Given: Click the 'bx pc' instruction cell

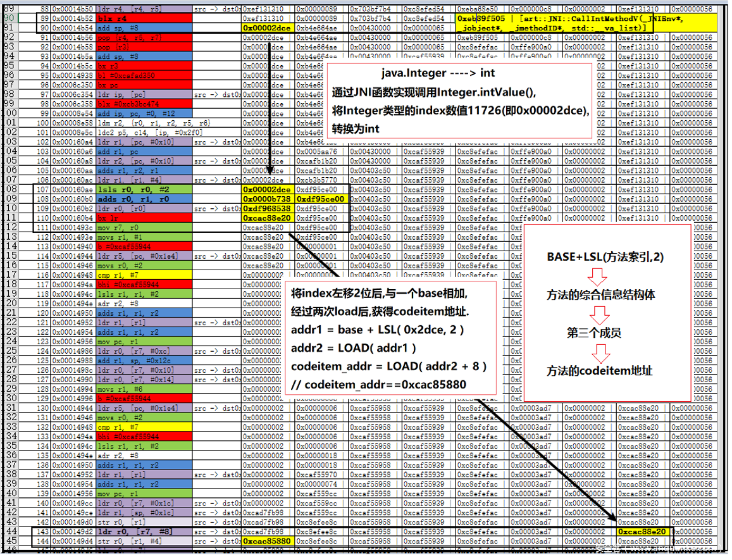Looking at the screenshot, I should tap(144, 85).
